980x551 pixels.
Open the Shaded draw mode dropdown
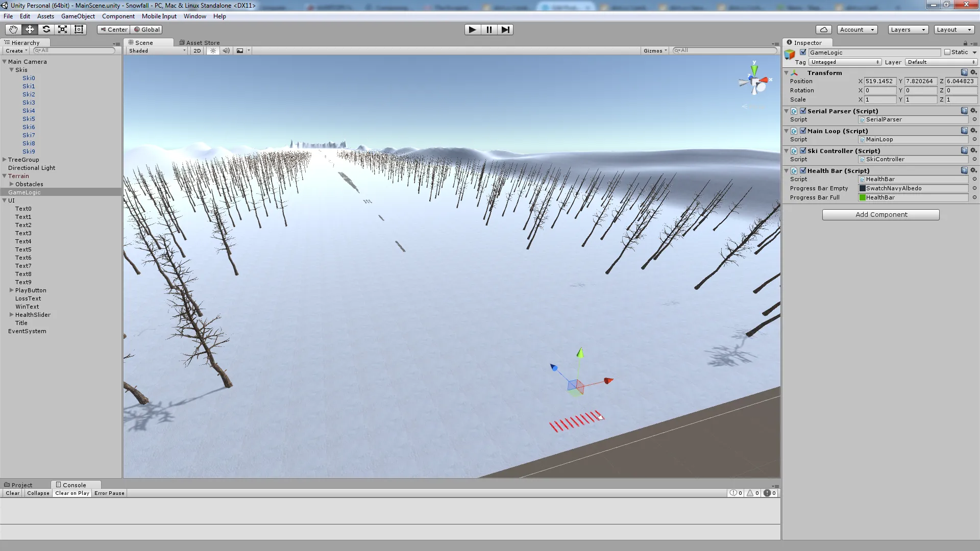click(x=156, y=51)
